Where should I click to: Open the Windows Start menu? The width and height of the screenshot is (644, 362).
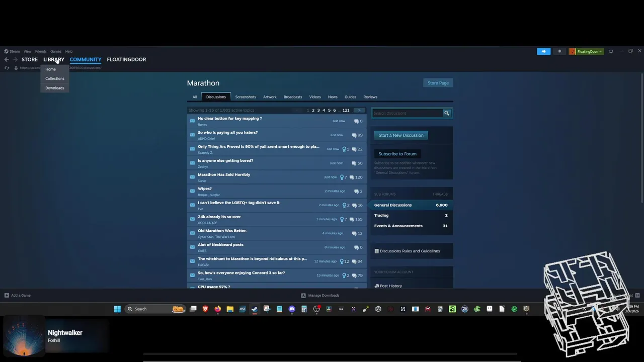click(x=117, y=309)
